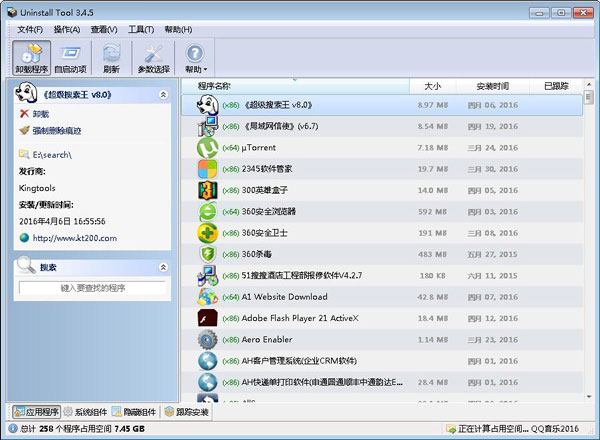Click the calculating-space status bar icon
This screenshot has height=440, width=600.
click(x=451, y=429)
